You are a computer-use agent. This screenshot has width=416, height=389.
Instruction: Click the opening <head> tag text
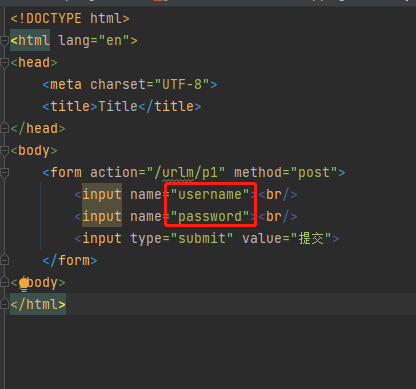34,63
